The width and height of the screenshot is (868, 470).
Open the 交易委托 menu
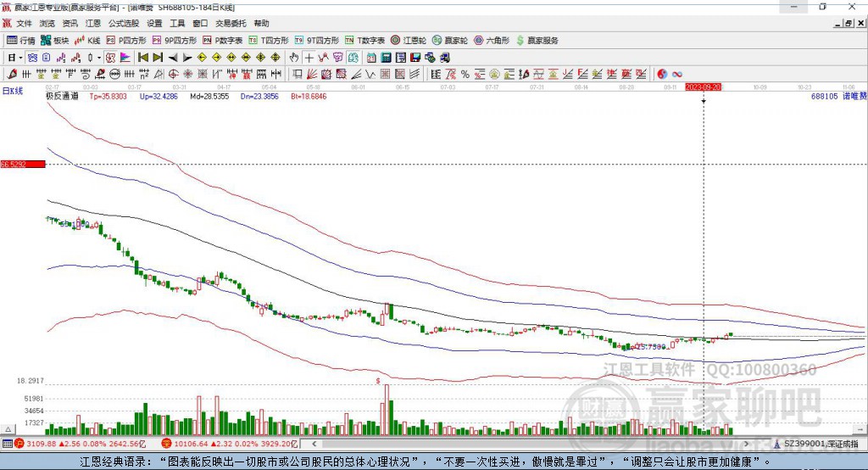[x=231, y=23]
